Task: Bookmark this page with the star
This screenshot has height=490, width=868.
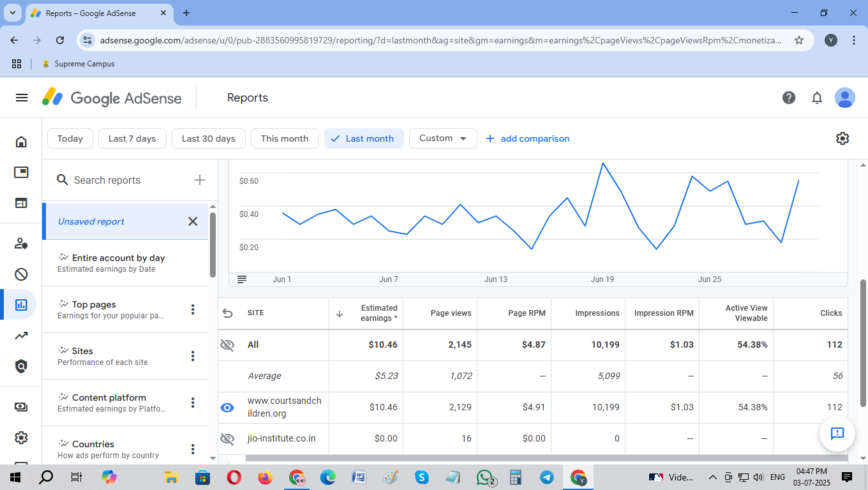Action: (799, 40)
